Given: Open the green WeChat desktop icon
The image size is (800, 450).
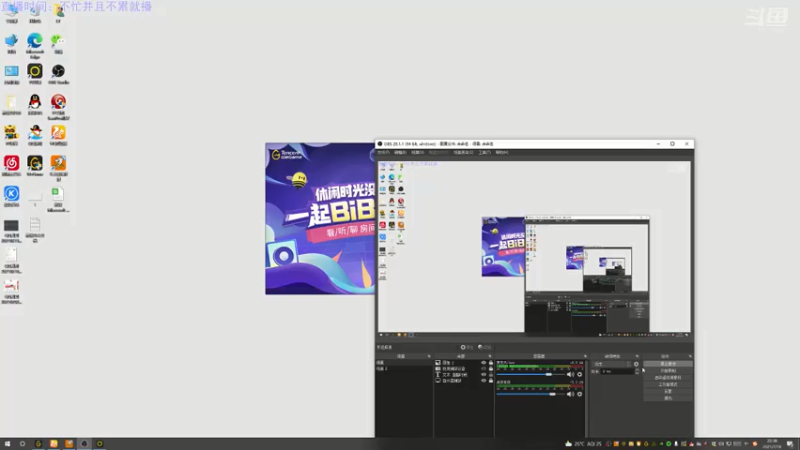Looking at the screenshot, I should 58,41.
